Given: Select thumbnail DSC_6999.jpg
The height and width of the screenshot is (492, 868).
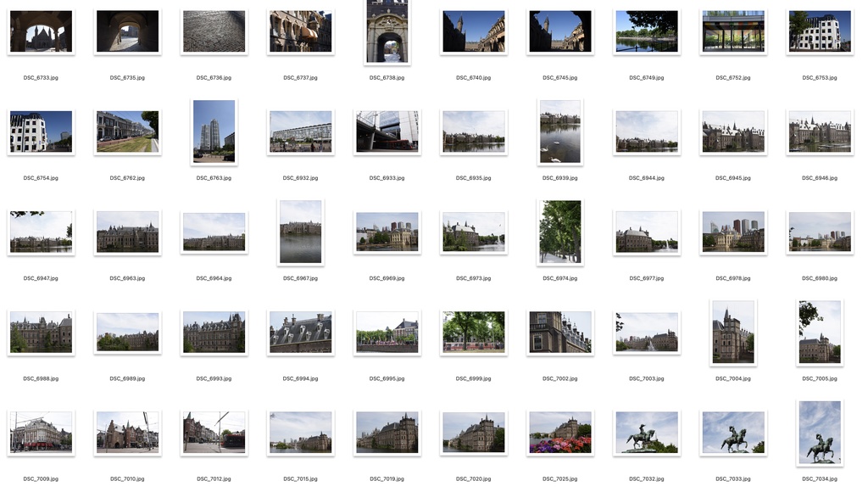Looking at the screenshot, I should click(474, 333).
